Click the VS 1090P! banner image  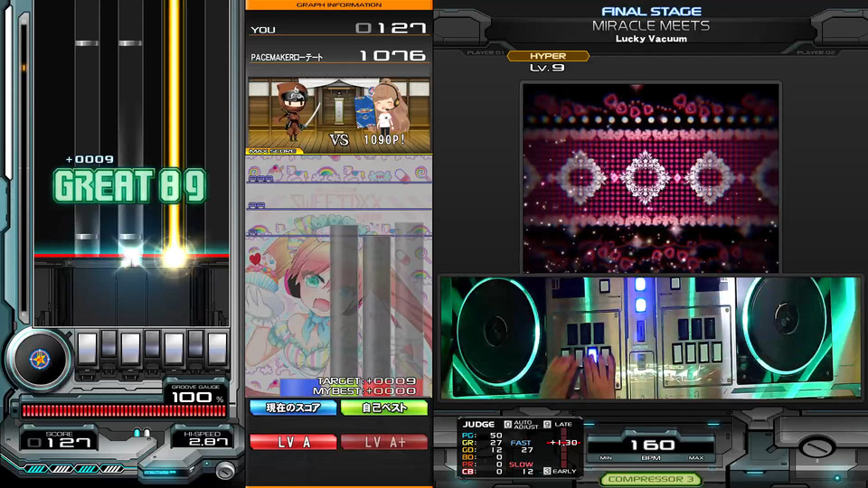(339, 115)
